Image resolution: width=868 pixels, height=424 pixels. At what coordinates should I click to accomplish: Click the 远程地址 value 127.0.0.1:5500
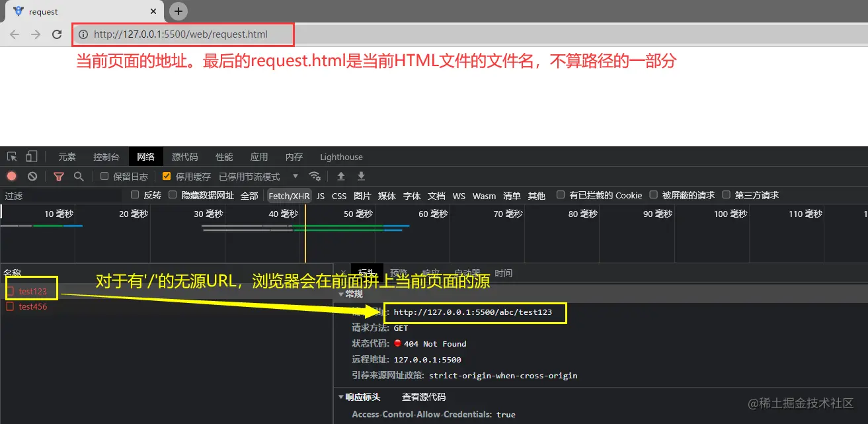pyautogui.click(x=427, y=360)
